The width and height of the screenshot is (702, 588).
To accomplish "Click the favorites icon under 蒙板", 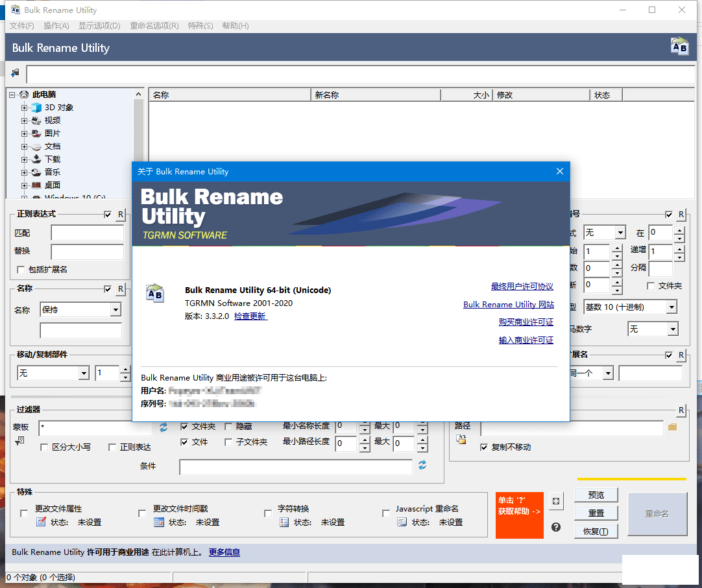I will tap(19, 441).
